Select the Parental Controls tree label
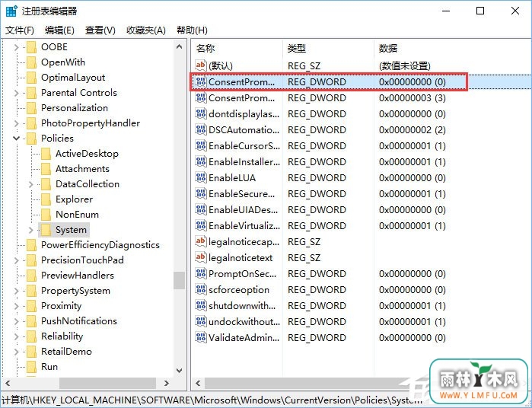This screenshot has width=532, height=408. coord(79,93)
